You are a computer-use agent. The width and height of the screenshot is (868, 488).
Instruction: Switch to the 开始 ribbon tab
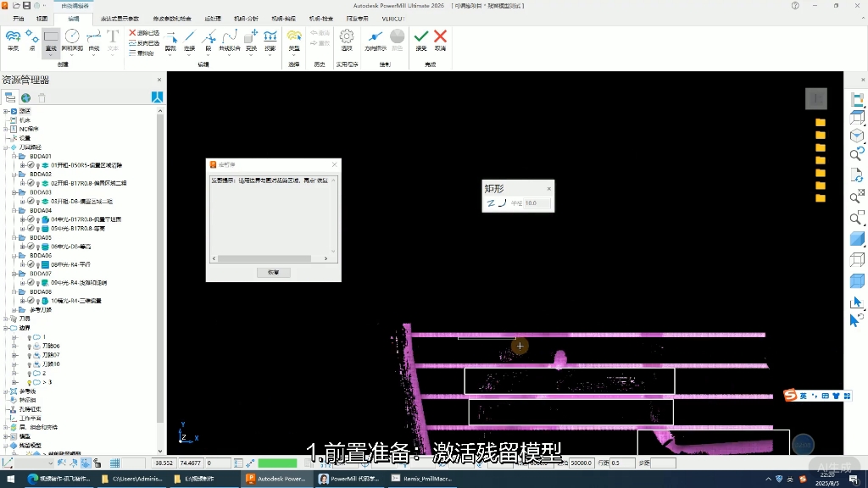click(x=19, y=19)
